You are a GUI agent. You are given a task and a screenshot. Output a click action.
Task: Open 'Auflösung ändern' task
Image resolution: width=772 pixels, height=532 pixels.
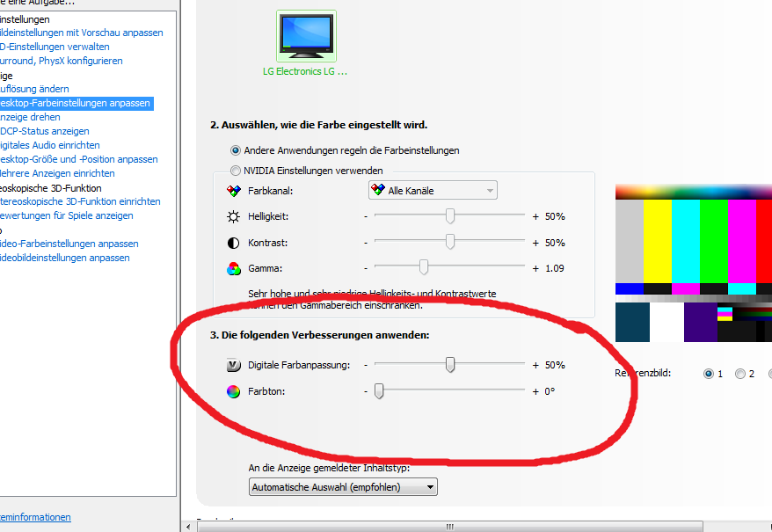point(34,89)
